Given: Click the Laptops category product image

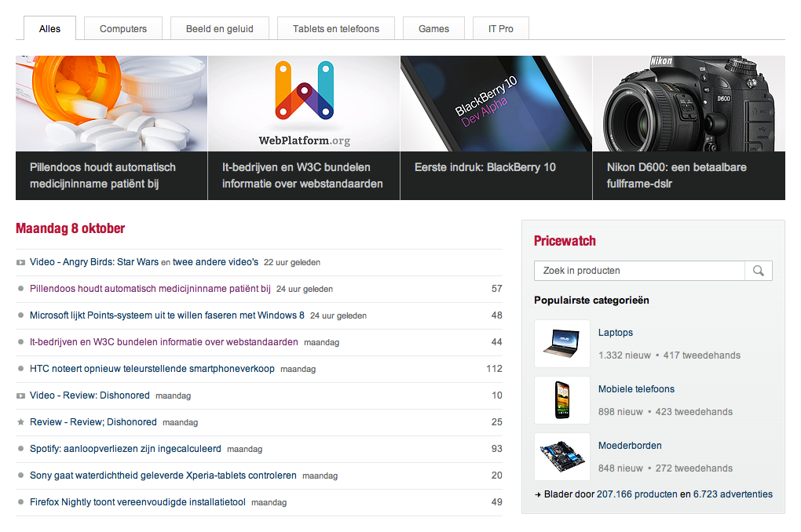Looking at the screenshot, I should coord(562,344).
